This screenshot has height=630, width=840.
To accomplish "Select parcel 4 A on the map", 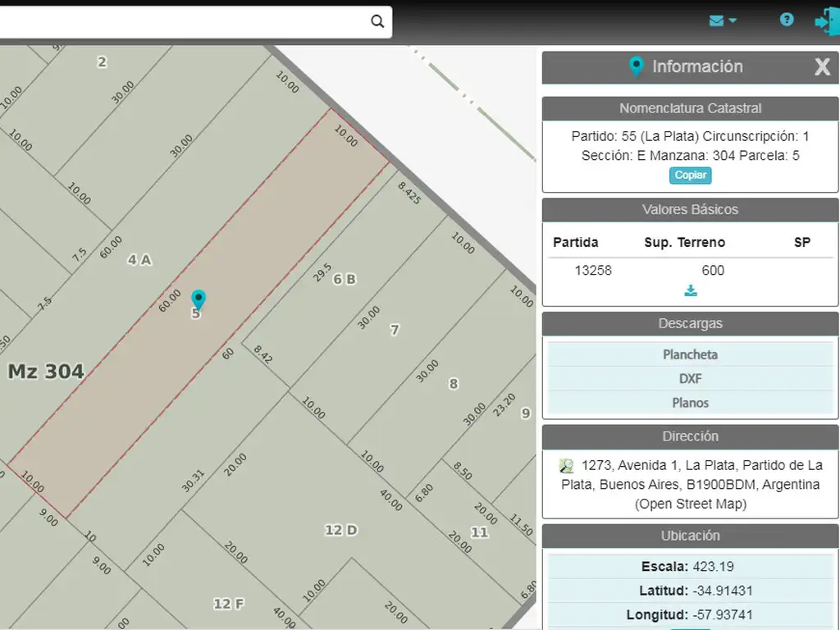I will (139, 260).
